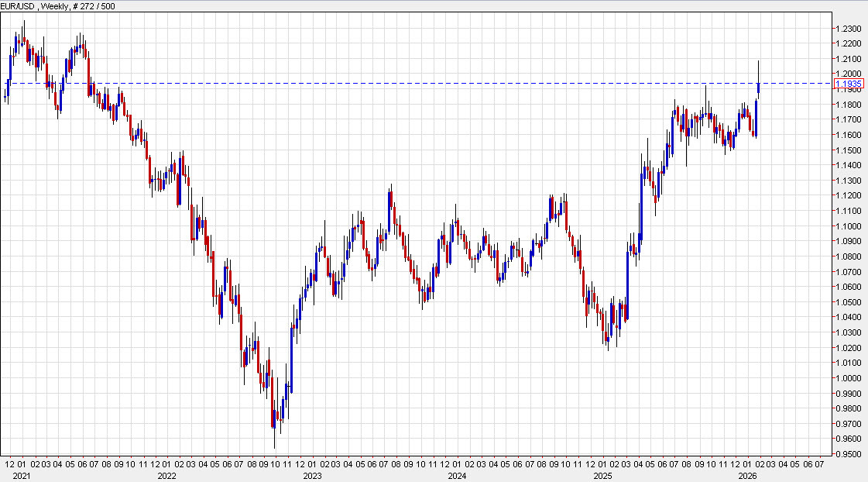Click the 2022 year label on the time axis
Viewport: 868px width, 482px height.
click(168, 475)
